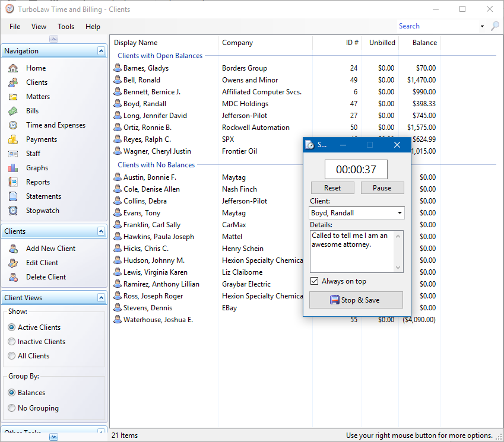Click the Payments coins icon
504x442 pixels.
13,139
